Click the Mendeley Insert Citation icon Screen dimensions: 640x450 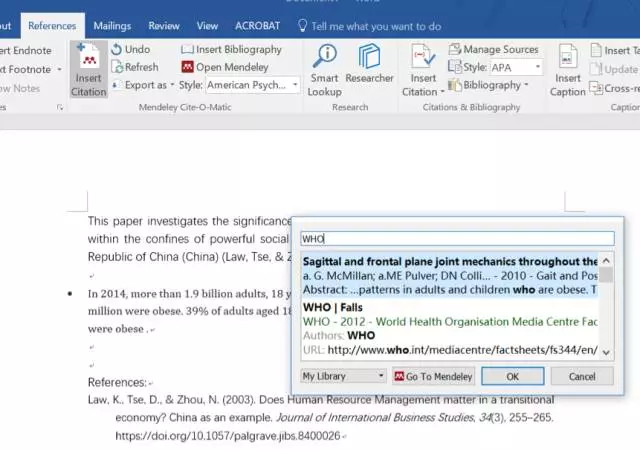(x=89, y=57)
